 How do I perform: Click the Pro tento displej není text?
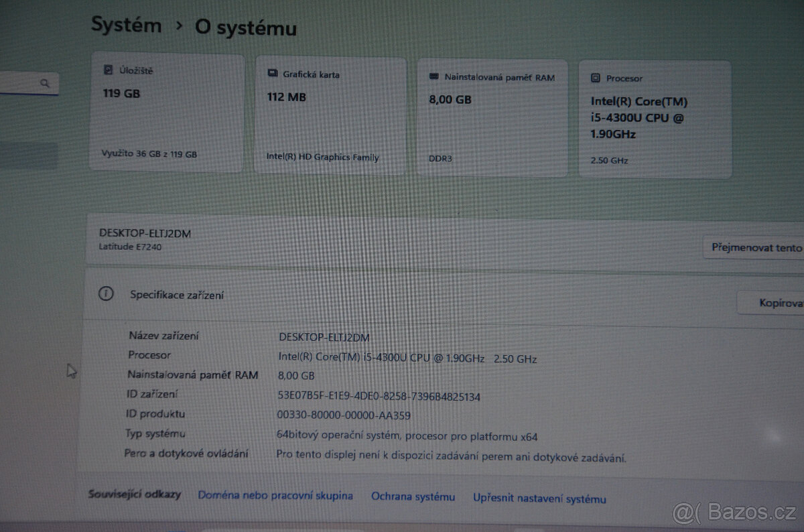(452, 458)
